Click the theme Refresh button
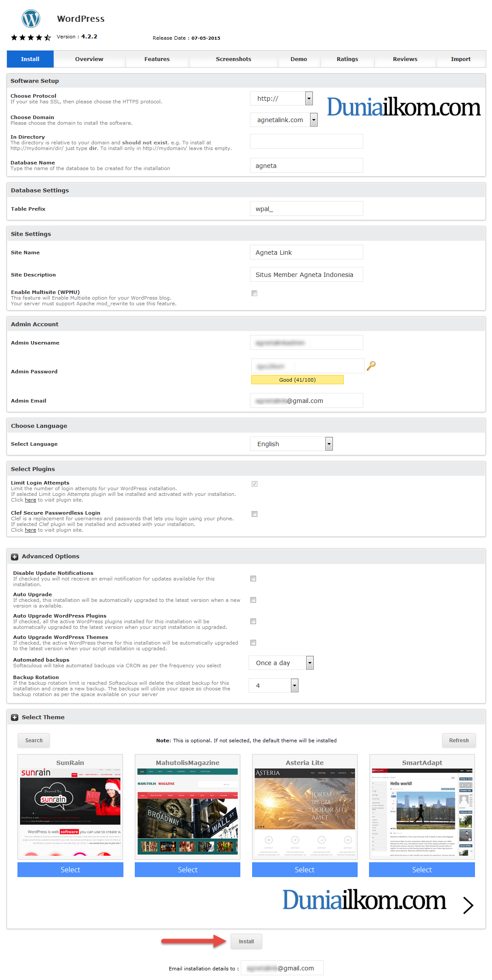 pos(459,741)
